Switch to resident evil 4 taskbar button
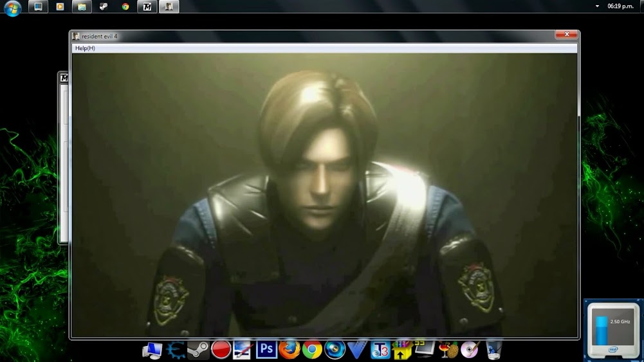The height and width of the screenshot is (362, 644). click(x=169, y=6)
